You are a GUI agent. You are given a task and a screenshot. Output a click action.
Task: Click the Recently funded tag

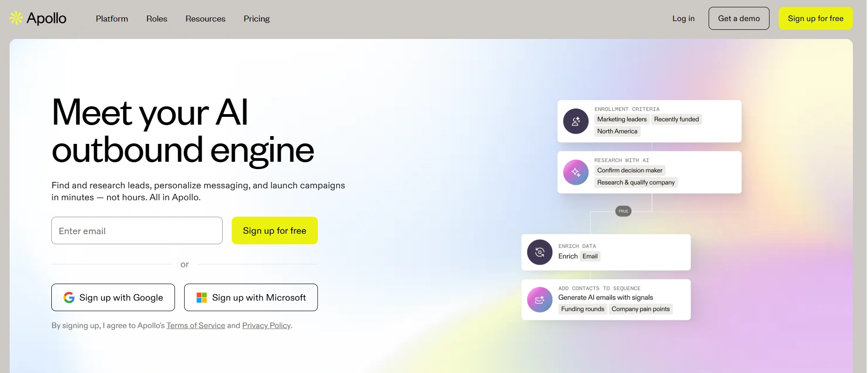coord(676,119)
